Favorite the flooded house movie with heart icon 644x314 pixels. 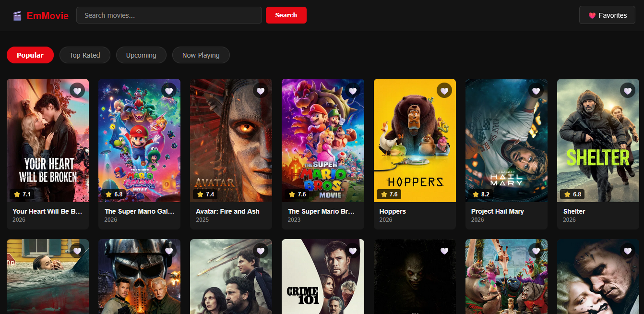[x=77, y=251]
